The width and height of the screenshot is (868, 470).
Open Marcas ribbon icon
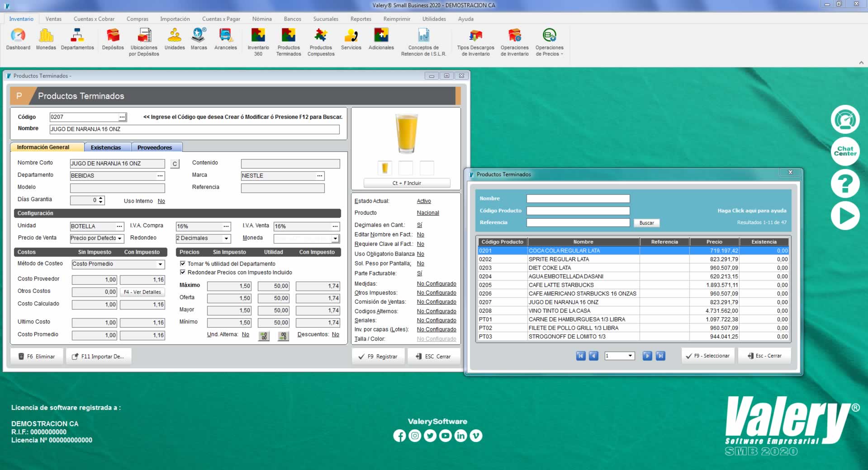199,39
